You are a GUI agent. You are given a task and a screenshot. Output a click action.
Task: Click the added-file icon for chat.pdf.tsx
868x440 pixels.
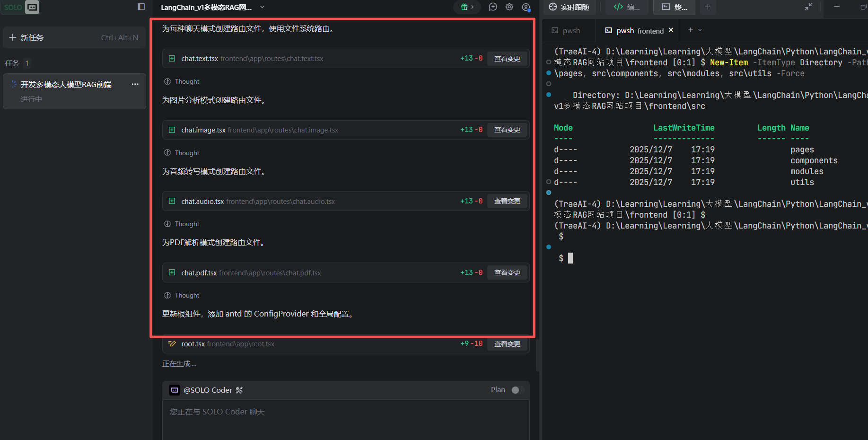click(x=172, y=273)
